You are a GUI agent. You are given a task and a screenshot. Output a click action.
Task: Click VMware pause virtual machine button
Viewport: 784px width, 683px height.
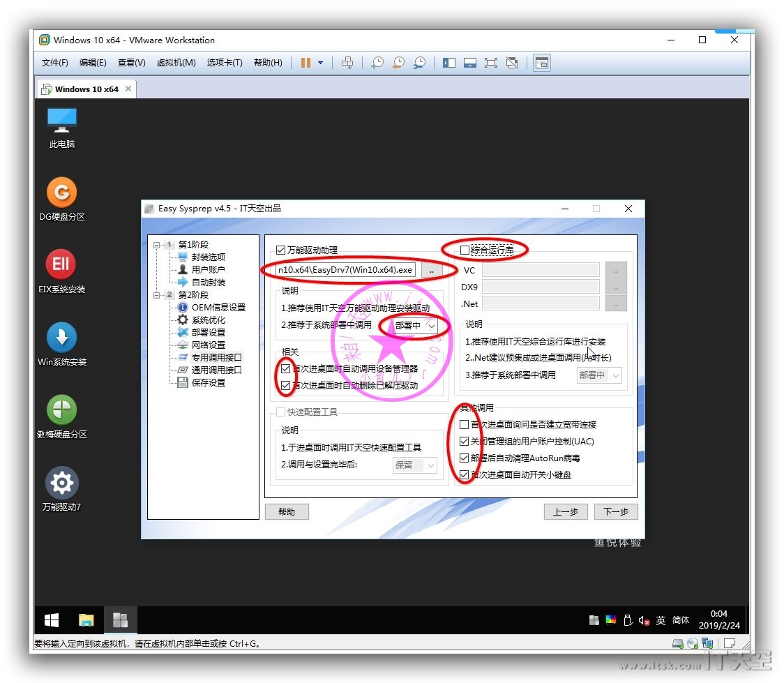pyautogui.click(x=306, y=63)
